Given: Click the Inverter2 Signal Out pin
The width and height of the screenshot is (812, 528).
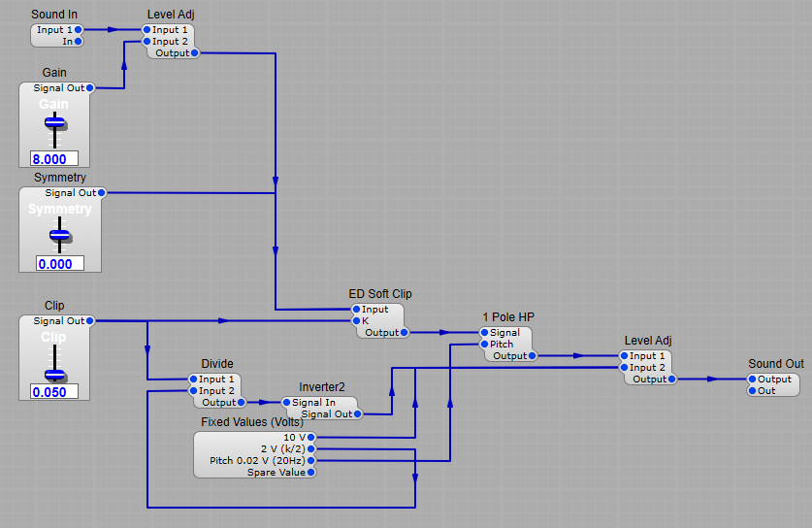Looking at the screenshot, I should pyautogui.click(x=359, y=414).
